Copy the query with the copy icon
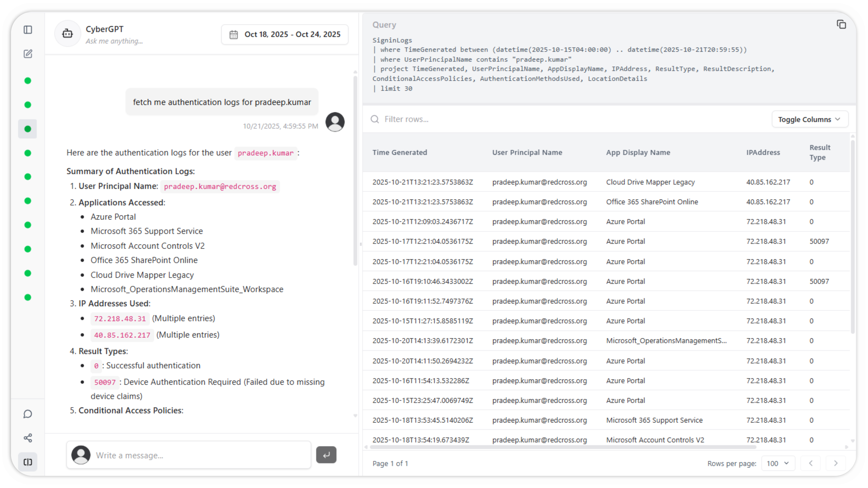The height and width of the screenshot is (488, 868). point(841,25)
